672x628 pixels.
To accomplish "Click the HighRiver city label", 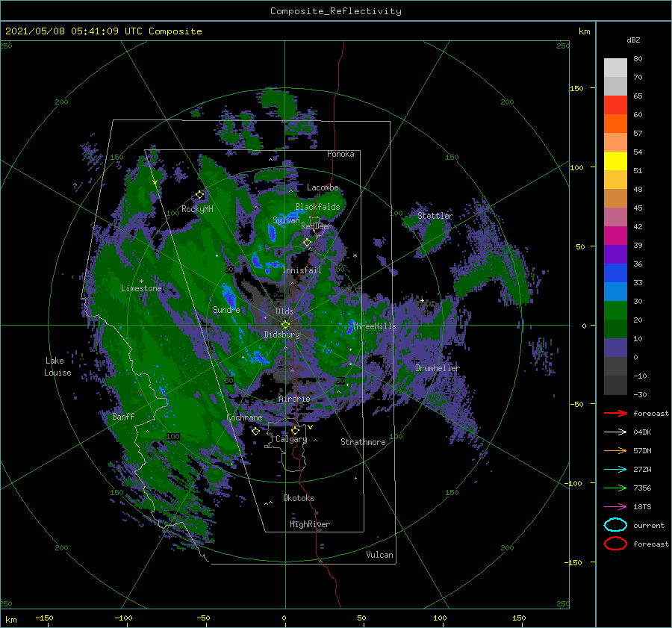I will (x=310, y=524).
